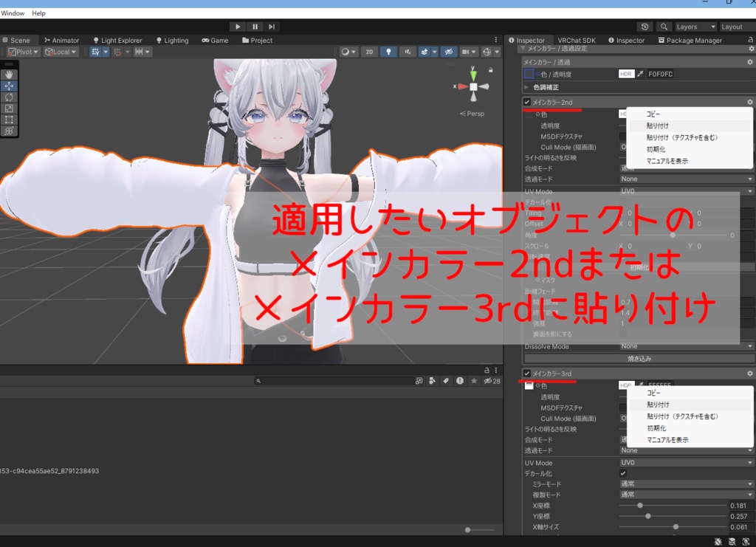756x547 pixels.
Task: Toggle 2D view mode
Action: click(369, 52)
